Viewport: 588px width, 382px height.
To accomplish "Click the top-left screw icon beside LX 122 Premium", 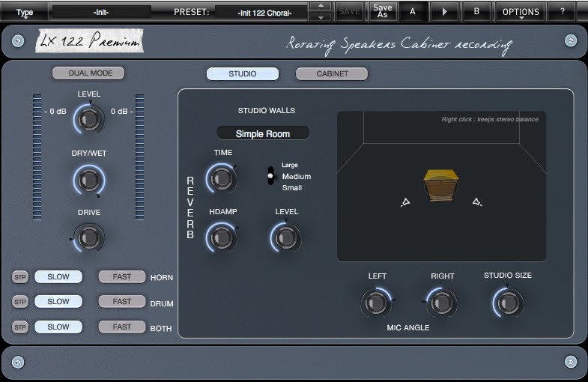I will pos(18,41).
